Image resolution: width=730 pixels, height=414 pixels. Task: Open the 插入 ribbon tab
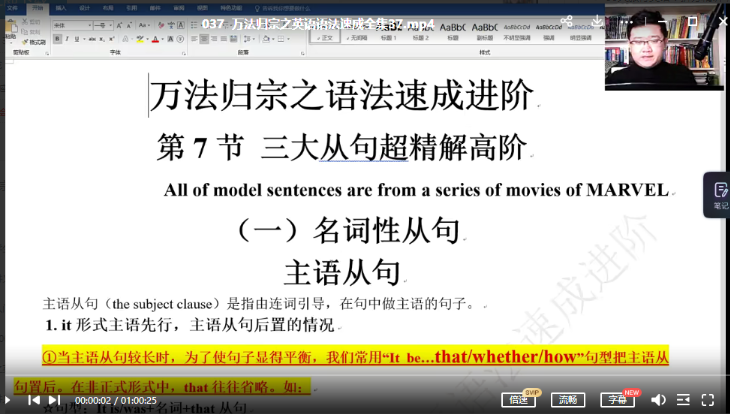tap(61, 7)
